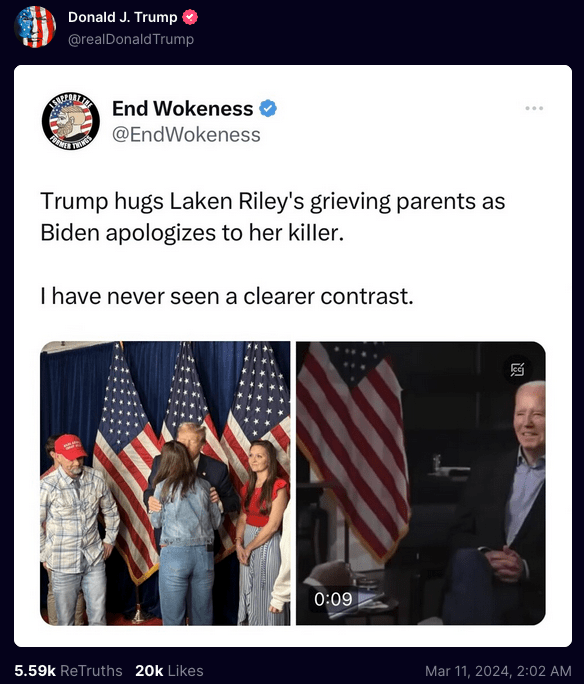Open the @EndWokeness handle link

point(186,134)
